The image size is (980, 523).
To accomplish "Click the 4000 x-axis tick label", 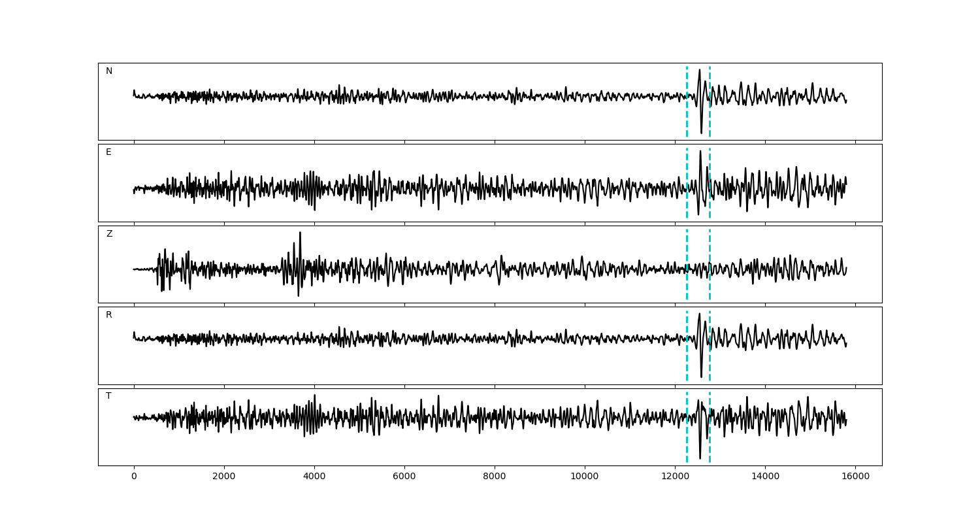I will (x=314, y=477).
